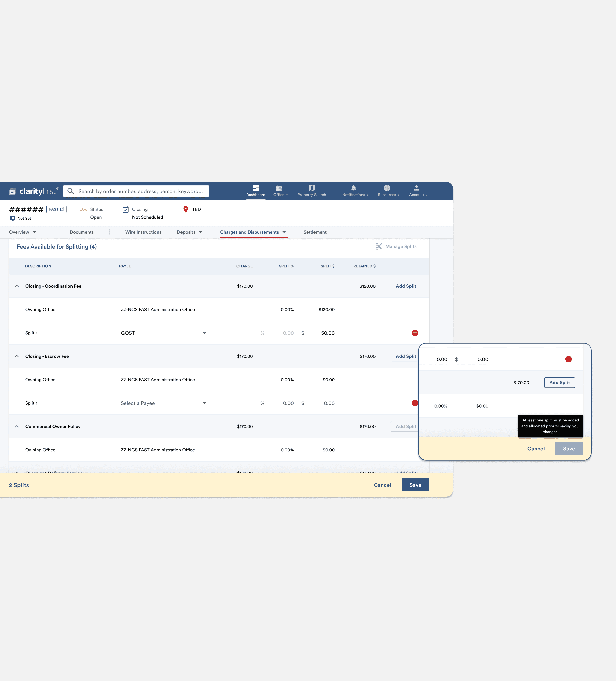
Task: Click Add Split for Commercial Owner Policy
Action: tap(405, 426)
